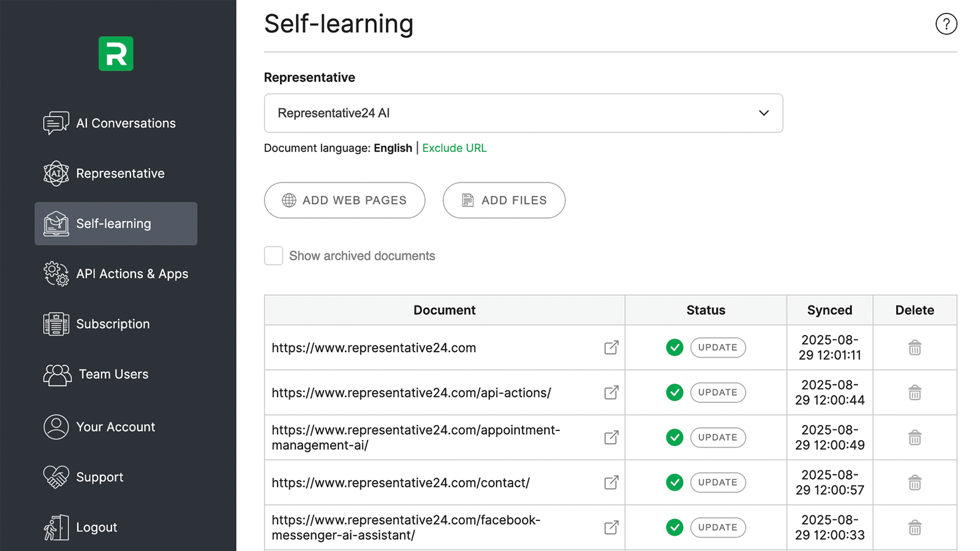Click the Representative24 logo
Screen dimensions: 980x551
click(x=116, y=54)
